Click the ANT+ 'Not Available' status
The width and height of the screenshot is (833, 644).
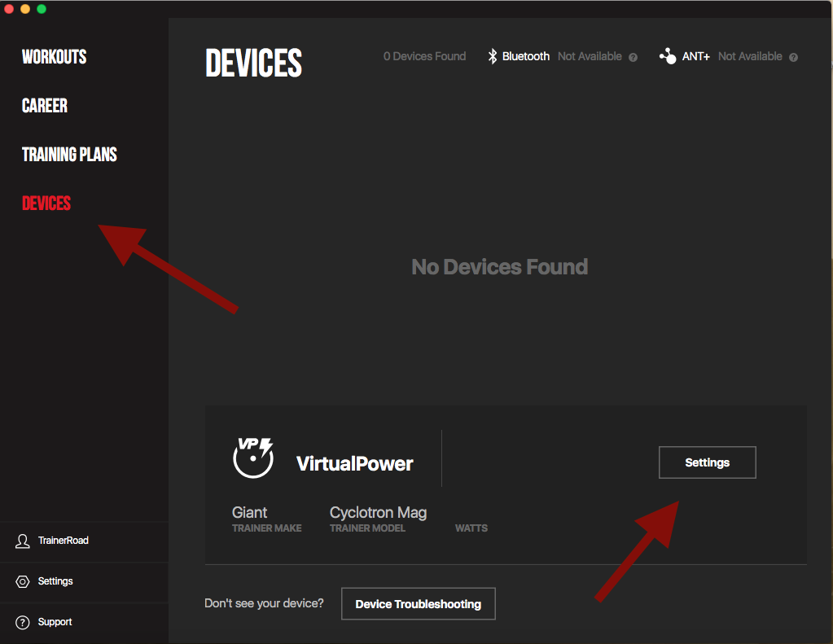pyautogui.click(x=750, y=56)
